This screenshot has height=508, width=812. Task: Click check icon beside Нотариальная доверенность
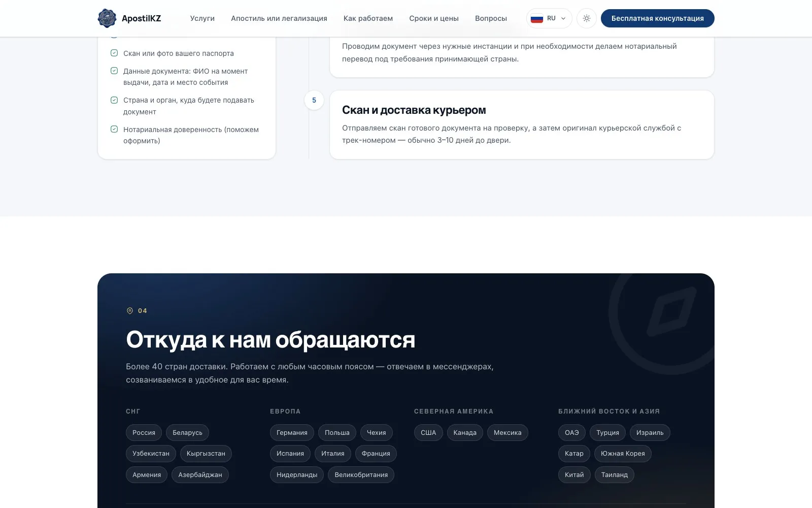point(114,129)
